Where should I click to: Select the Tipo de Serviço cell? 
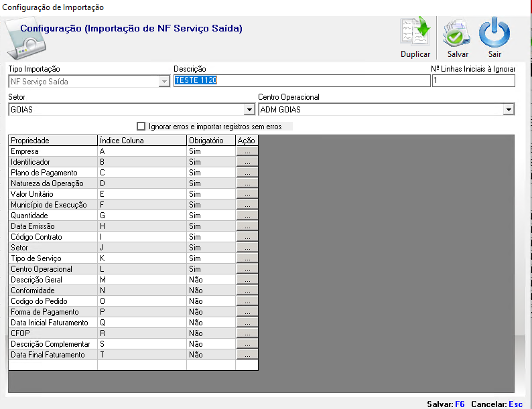(53, 258)
